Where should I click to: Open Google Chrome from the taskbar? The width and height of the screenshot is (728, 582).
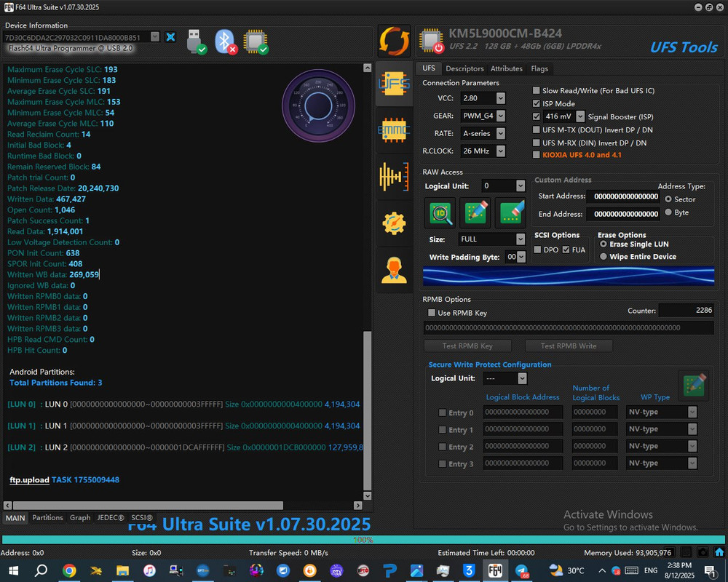[x=69, y=570]
